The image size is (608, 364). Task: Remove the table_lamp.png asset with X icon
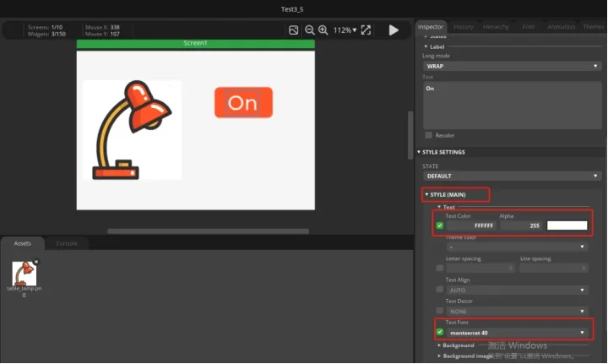(x=36, y=263)
